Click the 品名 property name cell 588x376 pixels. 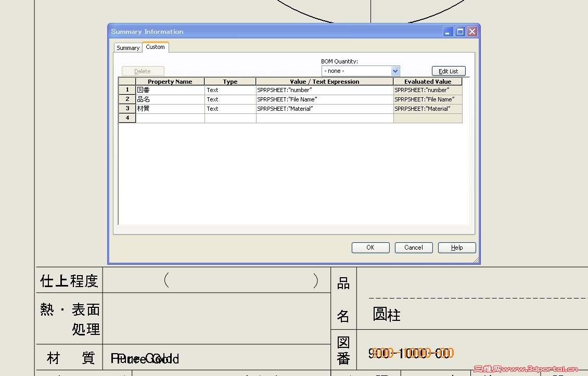point(170,99)
